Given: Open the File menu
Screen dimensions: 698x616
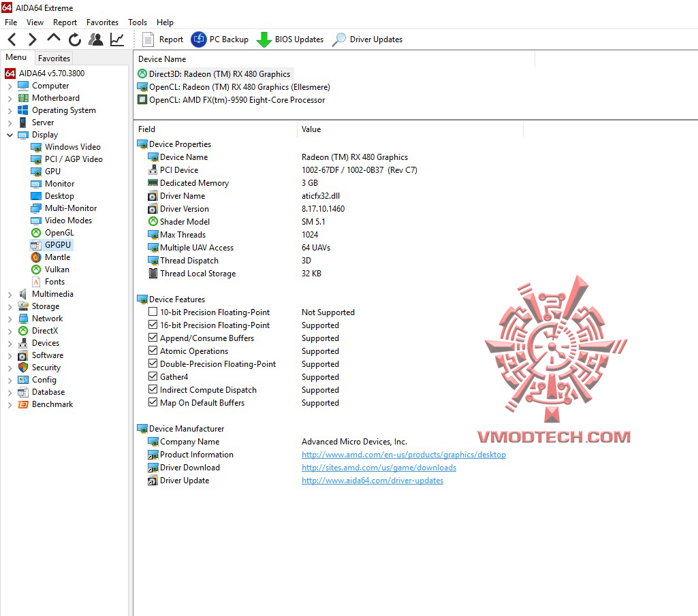Looking at the screenshot, I should click(x=11, y=22).
